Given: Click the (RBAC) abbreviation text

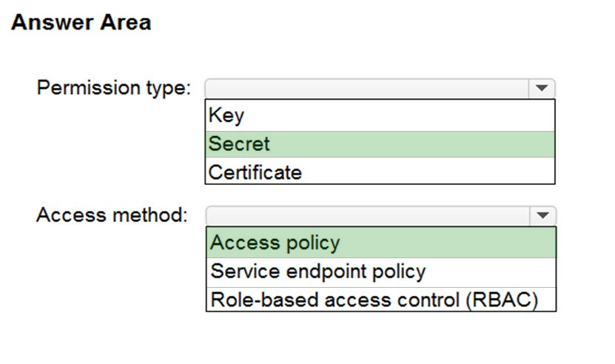Looking at the screenshot, I should click(502, 300).
